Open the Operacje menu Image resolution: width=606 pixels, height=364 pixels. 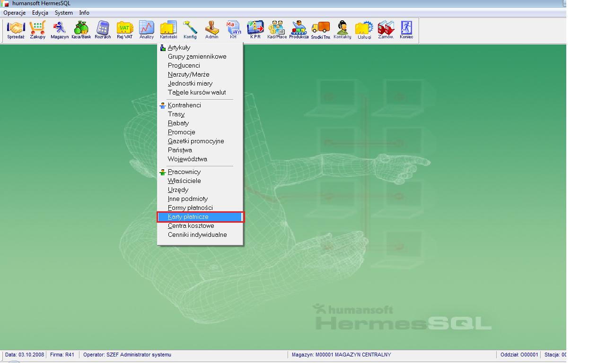15,13
